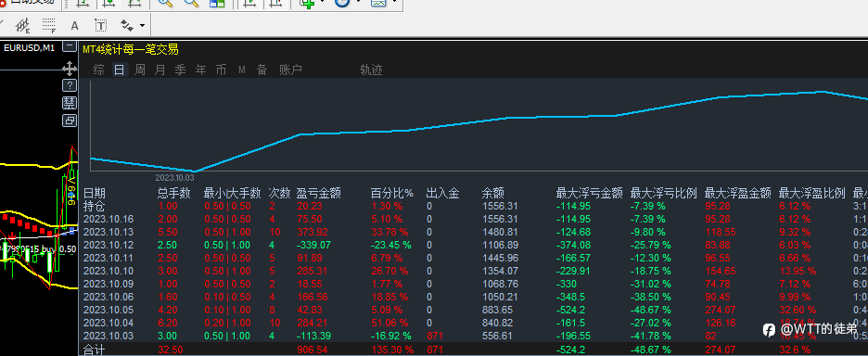Image resolution: width=868 pixels, height=356 pixels.
Task: Open the Periods dropdown arrow
Action: (x=359, y=2)
